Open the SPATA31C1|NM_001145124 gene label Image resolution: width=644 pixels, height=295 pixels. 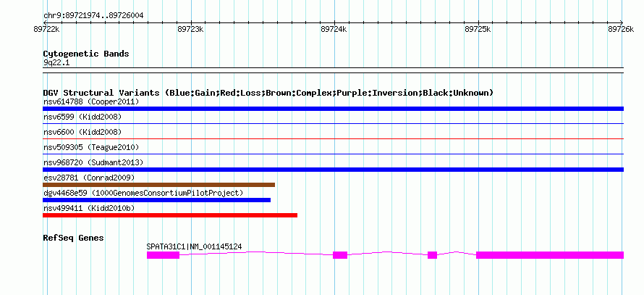194,247
